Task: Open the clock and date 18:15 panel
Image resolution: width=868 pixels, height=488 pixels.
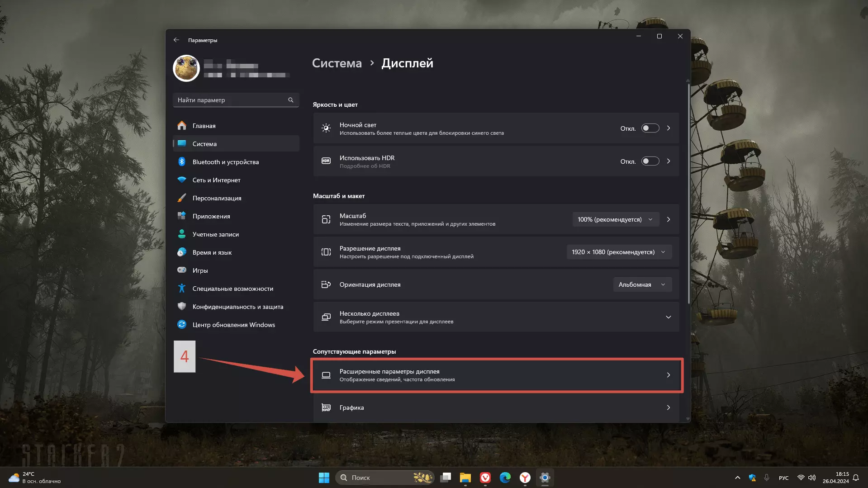Action: pos(835,478)
